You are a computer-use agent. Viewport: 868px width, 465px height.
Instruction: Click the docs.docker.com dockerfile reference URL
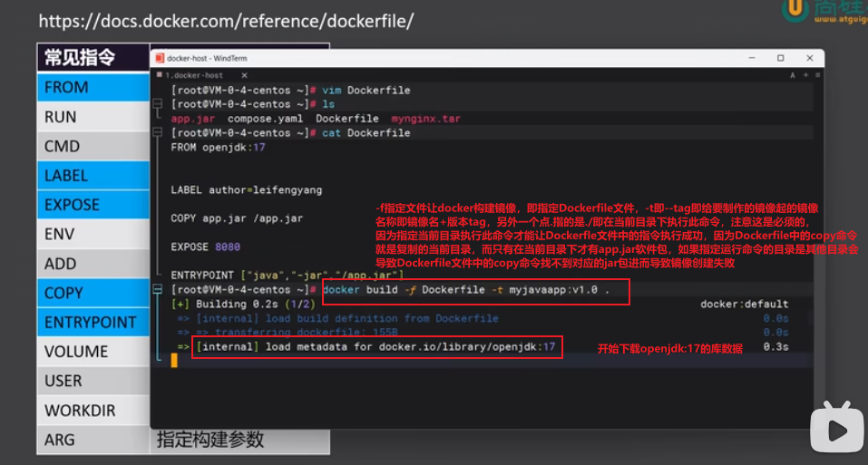click(x=226, y=21)
